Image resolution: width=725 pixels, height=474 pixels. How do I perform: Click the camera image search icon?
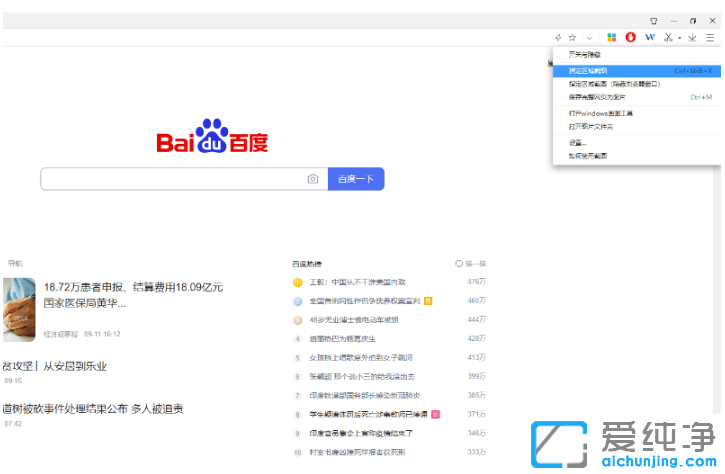(x=313, y=179)
